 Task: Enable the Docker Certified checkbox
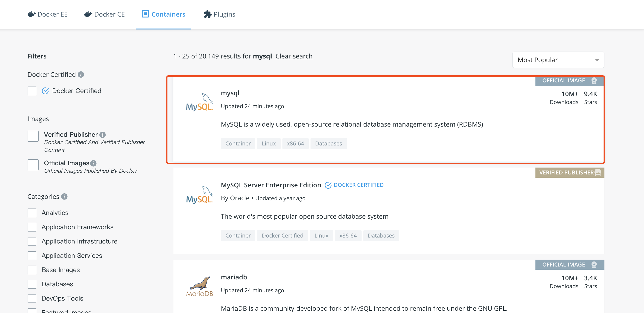32,91
